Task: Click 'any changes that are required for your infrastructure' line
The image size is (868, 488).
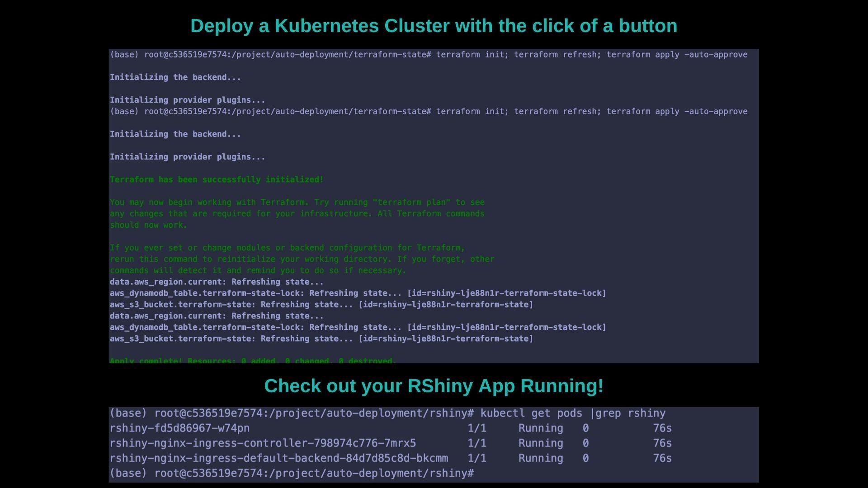Action: coord(297,214)
